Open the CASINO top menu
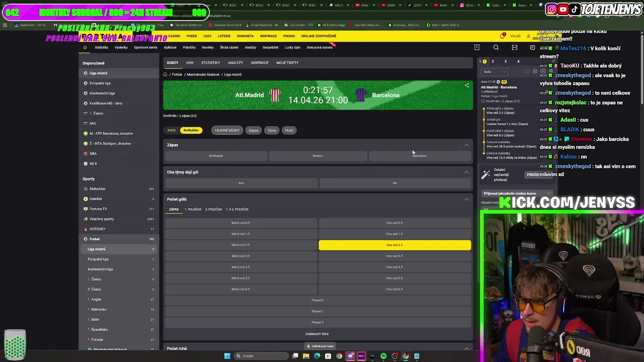Image resolution: width=644 pixels, height=362 pixels. click(x=174, y=36)
